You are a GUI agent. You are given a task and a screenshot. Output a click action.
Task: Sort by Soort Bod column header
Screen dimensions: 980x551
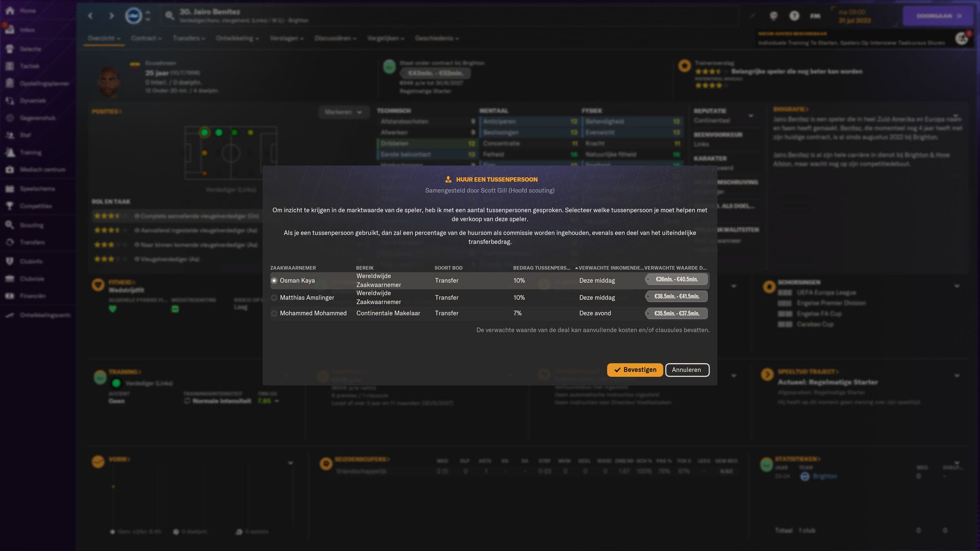pyautogui.click(x=449, y=268)
